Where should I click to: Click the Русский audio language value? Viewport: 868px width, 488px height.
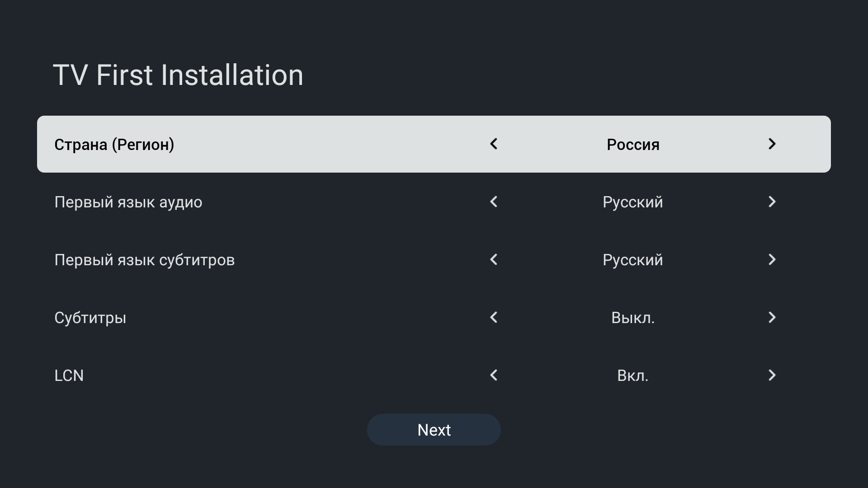tap(633, 202)
